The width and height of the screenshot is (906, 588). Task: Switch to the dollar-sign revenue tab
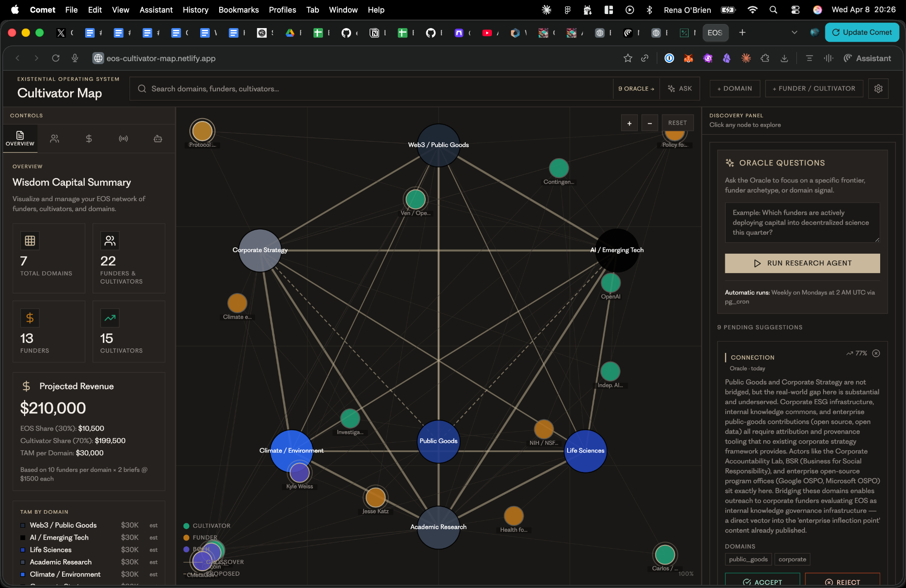pyautogui.click(x=89, y=139)
